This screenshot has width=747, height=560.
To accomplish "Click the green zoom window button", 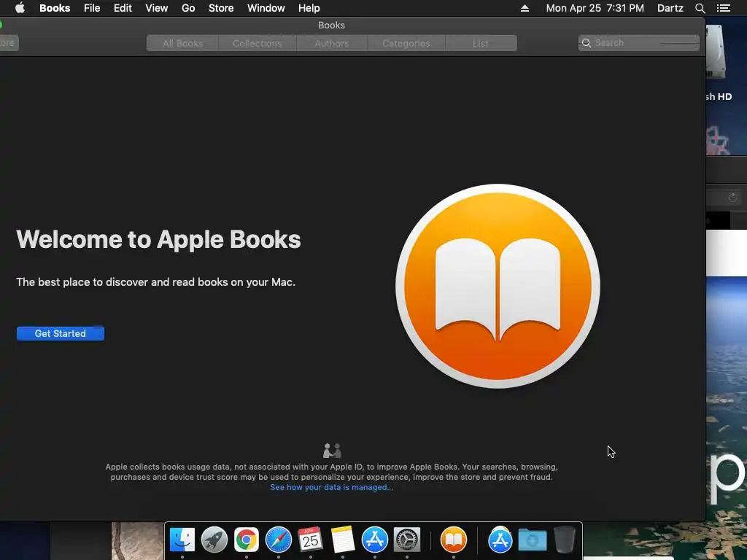I will (1, 25).
